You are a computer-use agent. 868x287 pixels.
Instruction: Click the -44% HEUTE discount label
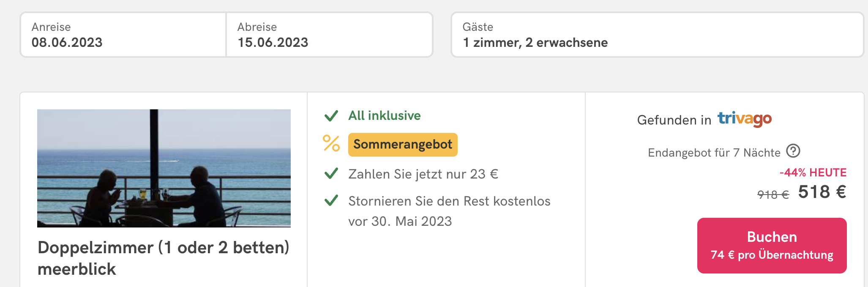point(813,173)
